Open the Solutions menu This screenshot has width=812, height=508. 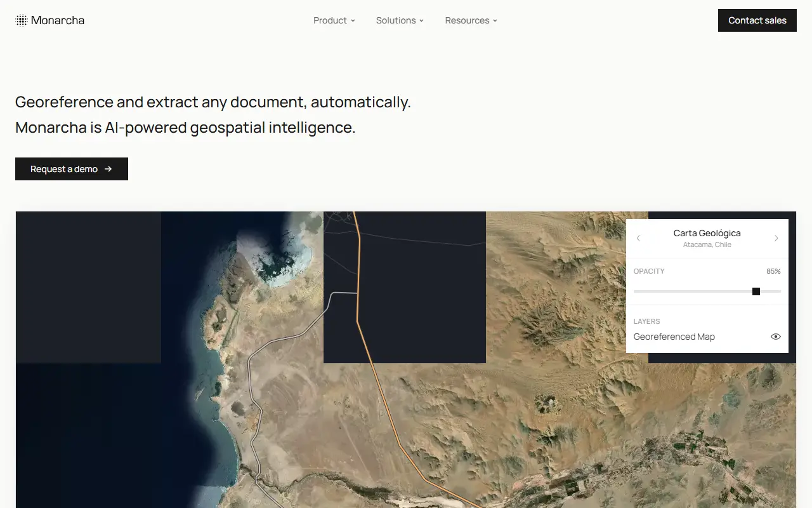pyautogui.click(x=400, y=20)
